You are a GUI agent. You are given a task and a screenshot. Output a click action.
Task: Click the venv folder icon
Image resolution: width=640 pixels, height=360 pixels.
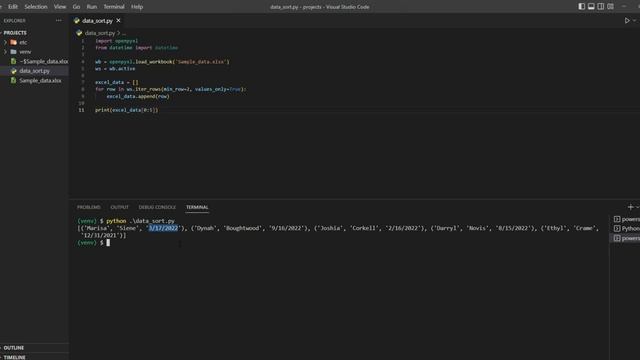point(13,52)
